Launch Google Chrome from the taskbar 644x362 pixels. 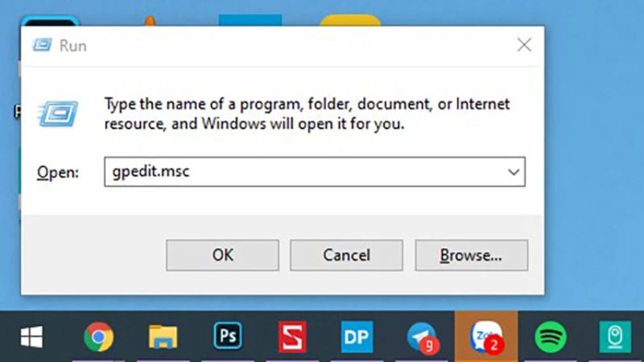point(98,336)
